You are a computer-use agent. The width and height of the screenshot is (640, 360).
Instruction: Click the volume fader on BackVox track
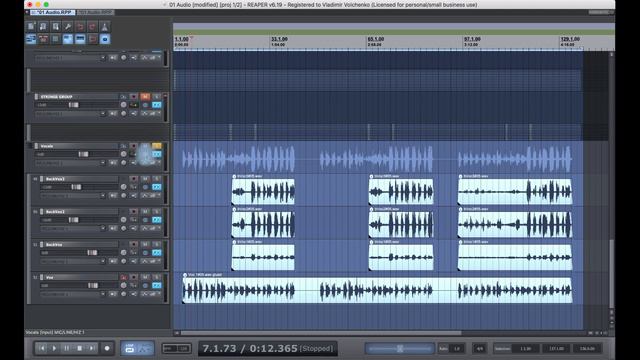pyautogui.click(x=92, y=253)
